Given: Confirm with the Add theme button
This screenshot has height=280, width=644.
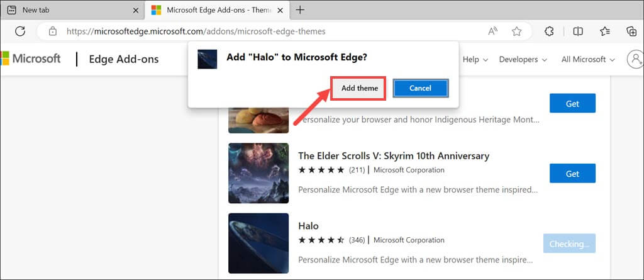Looking at the screenshot, I should (360, 88).
